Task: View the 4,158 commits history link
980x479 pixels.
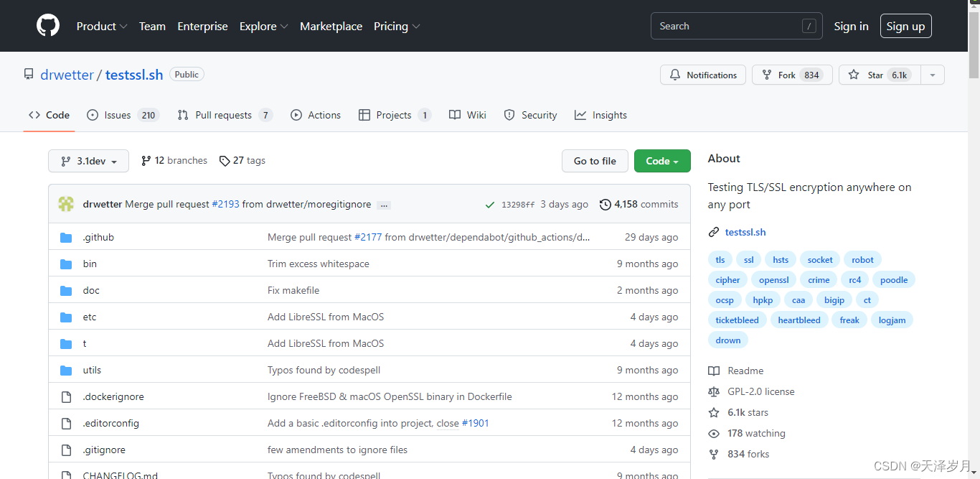Action: point(639,205)
